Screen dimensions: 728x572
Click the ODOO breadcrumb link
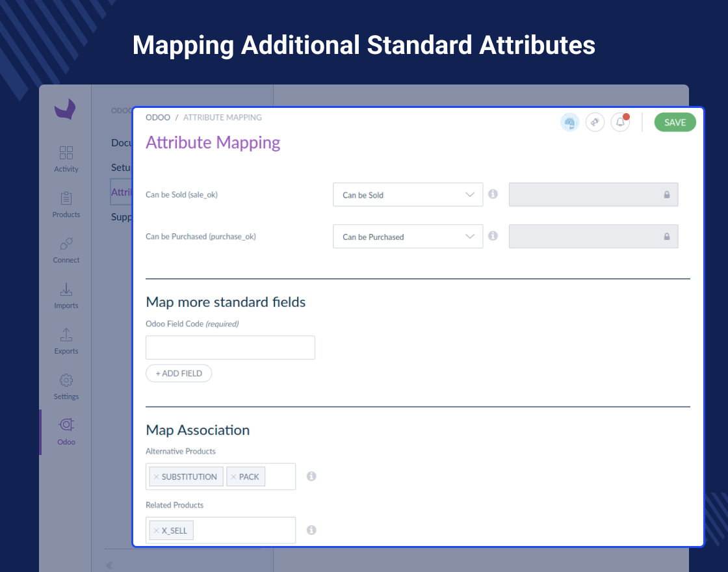[x=158, y=118]
